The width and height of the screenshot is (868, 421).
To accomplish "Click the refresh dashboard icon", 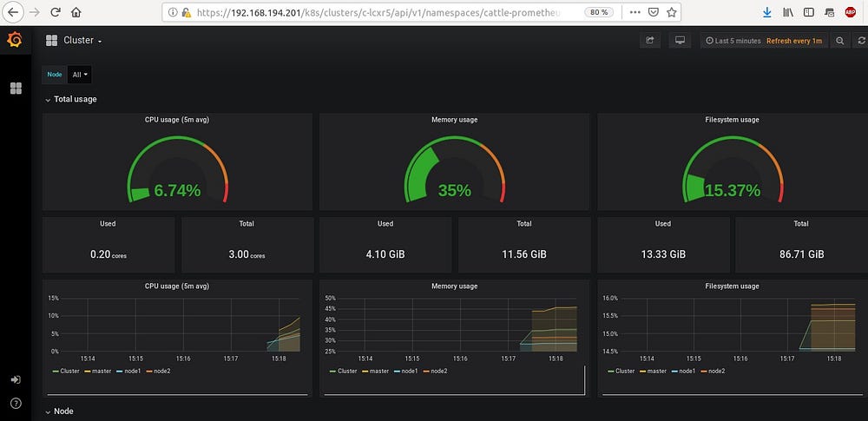I will coord(861,41).
